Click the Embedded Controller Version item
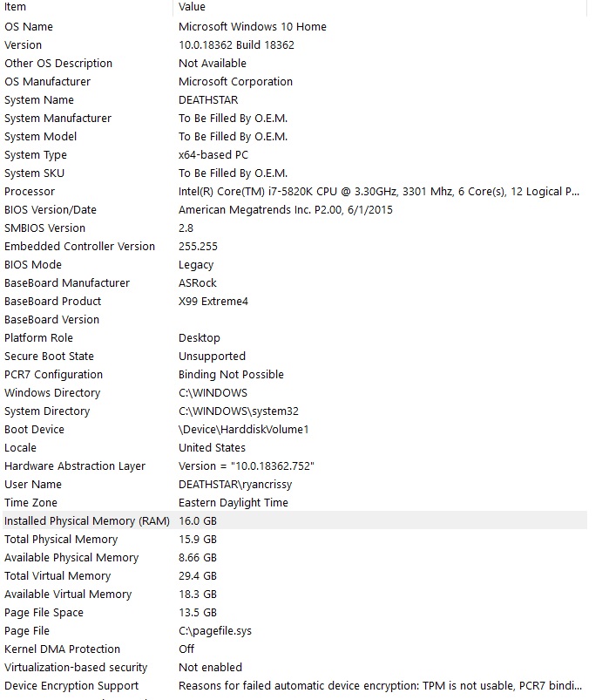 (80, 247)
